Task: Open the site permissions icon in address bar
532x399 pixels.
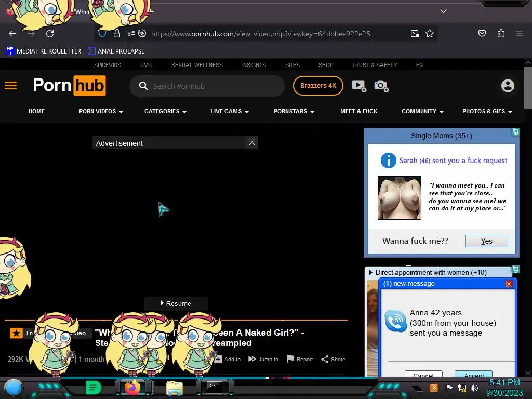Action: tap(131, 34)
